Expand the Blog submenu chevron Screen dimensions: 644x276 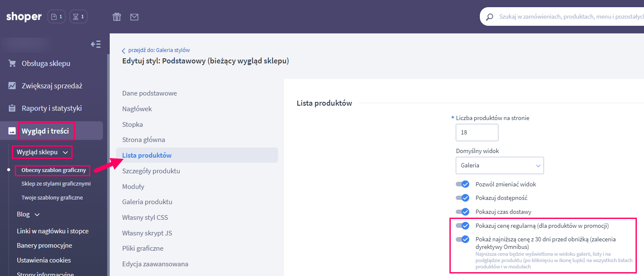(37, 214)
